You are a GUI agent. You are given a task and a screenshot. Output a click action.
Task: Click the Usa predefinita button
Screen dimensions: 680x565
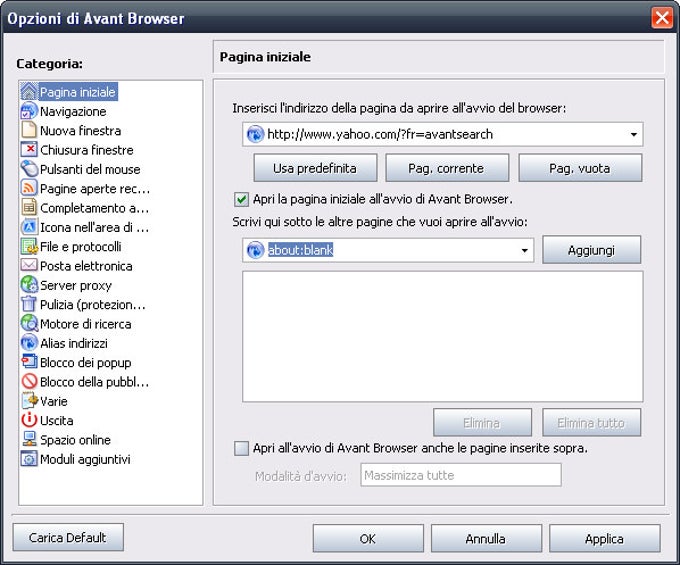(315, 168)
